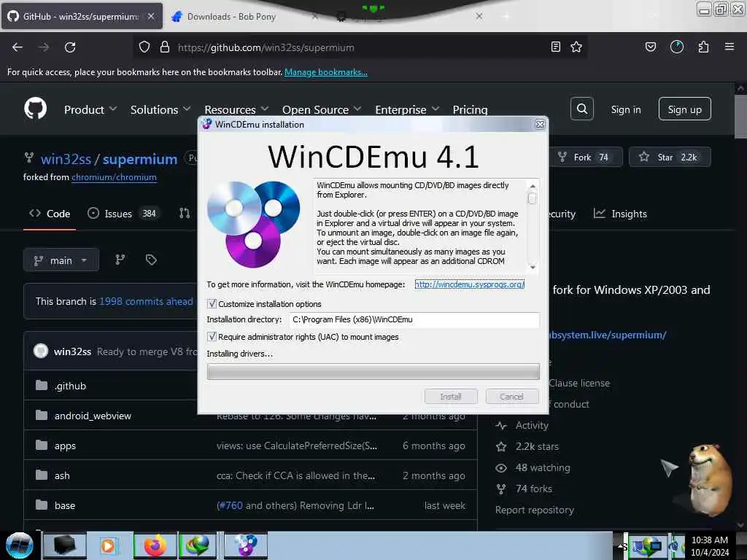Toggle reader view icon in address bar
Viewport: 747px width, 560px height.
click(x=555, y=47)
